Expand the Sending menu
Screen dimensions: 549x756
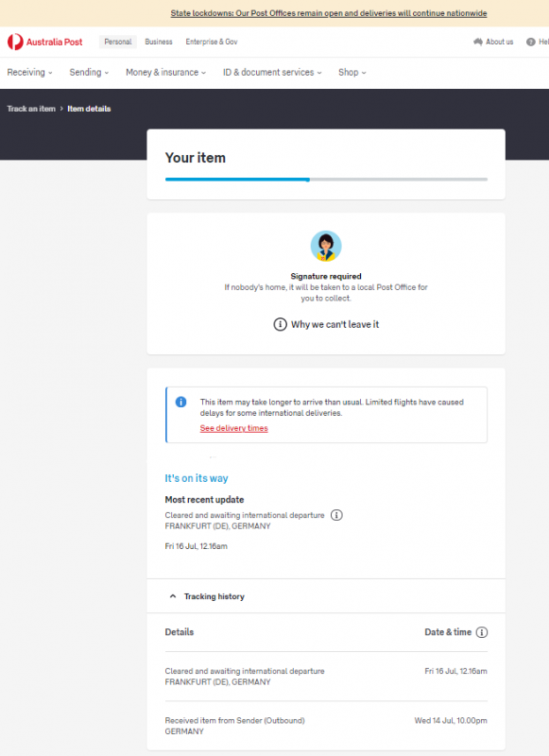pos(89,73)
